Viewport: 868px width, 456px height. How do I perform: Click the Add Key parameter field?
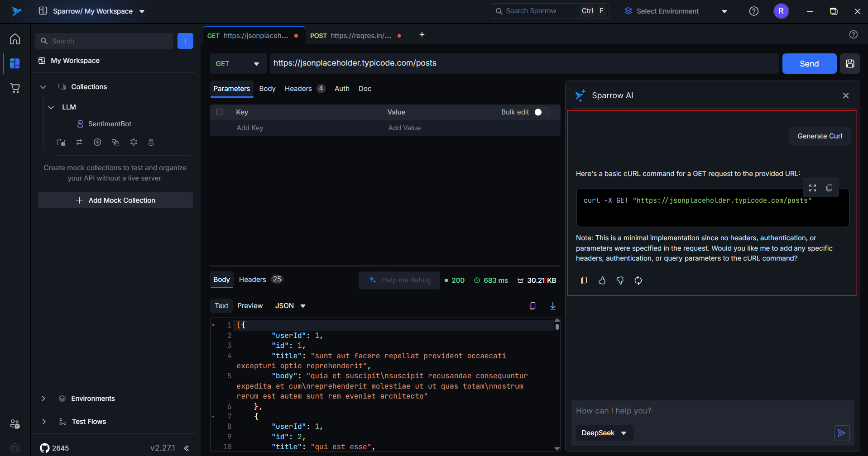308,128
